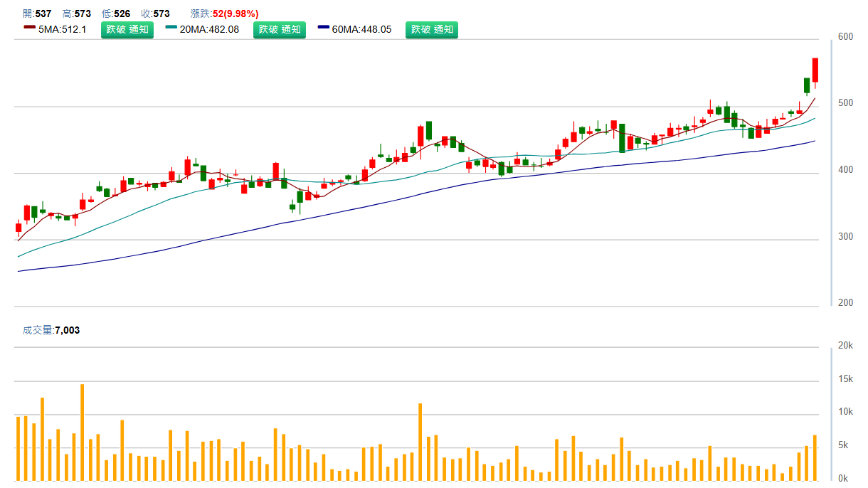
Task: Toggle the 5MA:512.1 legend label
Action: tap(62, 30)
